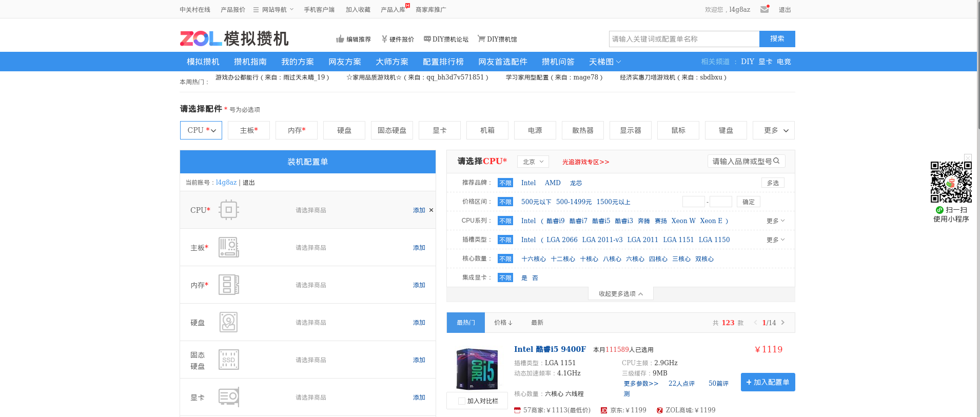Check 加入对比栏 checkbox

point(462,401)
